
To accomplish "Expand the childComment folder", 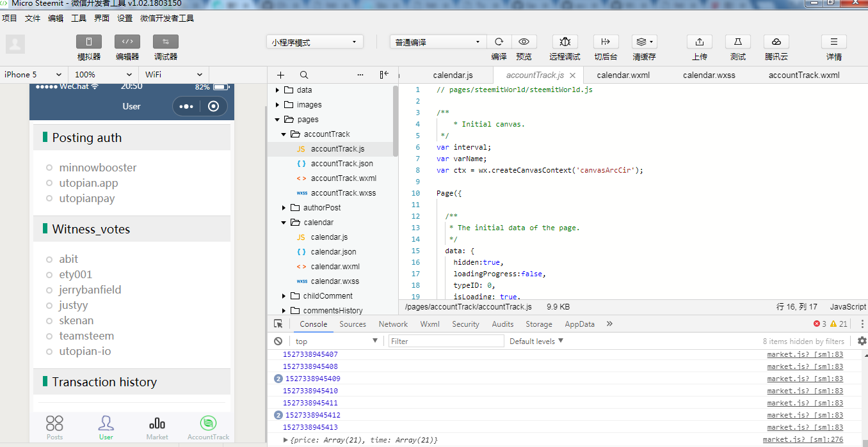I will tap(284, 296).
